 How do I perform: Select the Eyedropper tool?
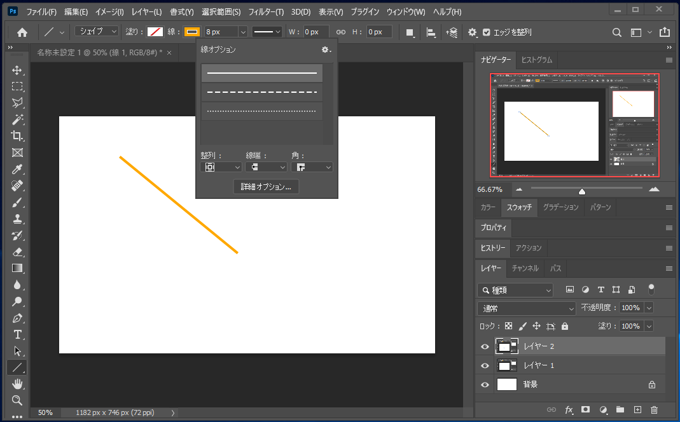click(x=17, y=169)
